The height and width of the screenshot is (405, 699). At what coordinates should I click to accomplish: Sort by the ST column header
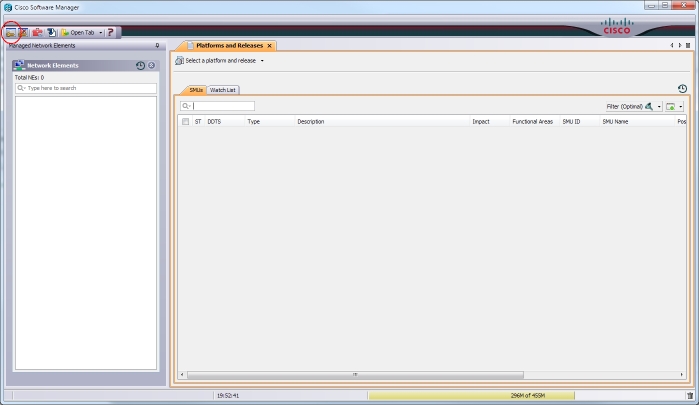pos(198,122)
